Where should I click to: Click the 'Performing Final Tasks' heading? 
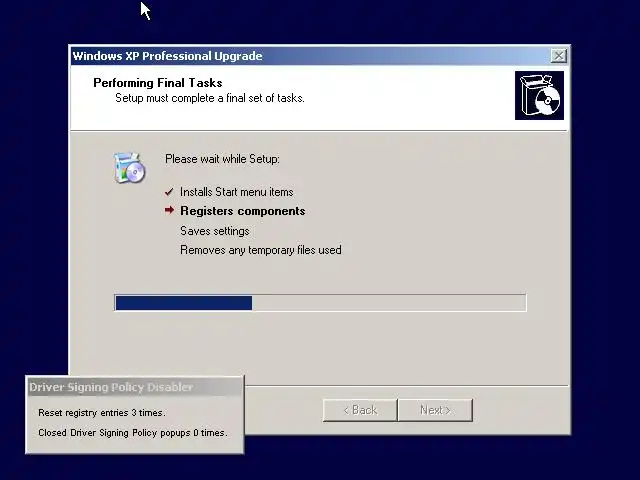(x=158, y=83)
